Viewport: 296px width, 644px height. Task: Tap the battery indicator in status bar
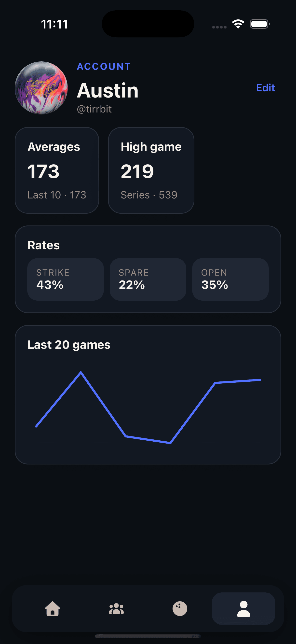pyautogui.click(x=259, y=24)
